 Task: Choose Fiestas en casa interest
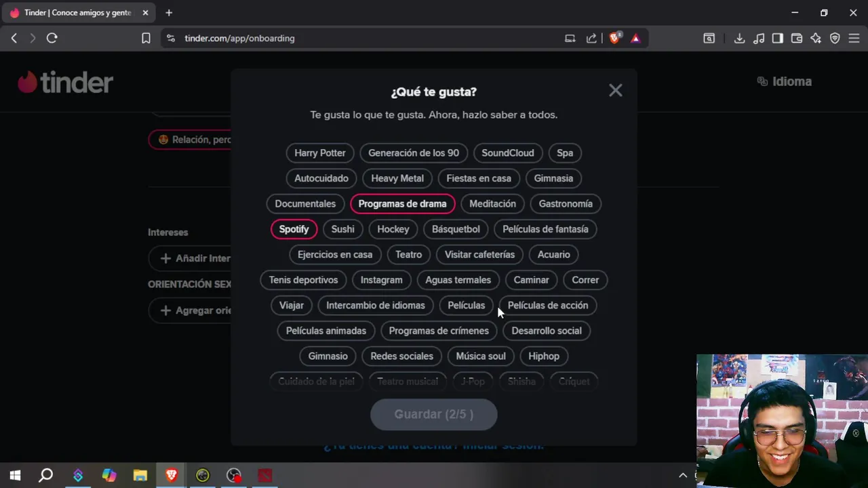click(x=479, y=178)
